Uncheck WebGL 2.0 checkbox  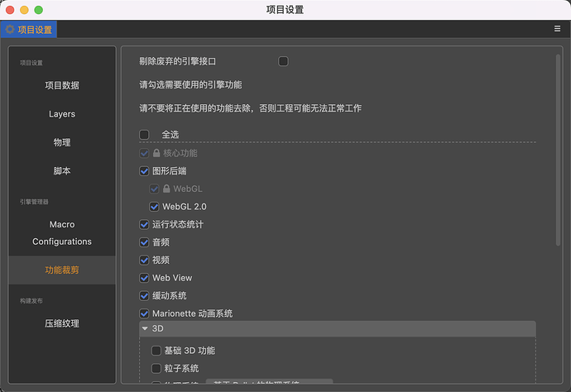(155, 207)
